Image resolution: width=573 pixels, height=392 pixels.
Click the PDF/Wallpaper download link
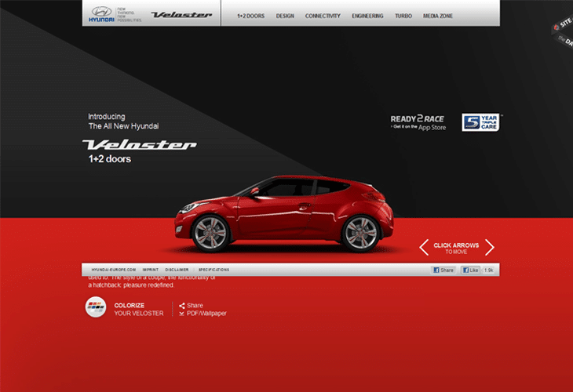203,313
